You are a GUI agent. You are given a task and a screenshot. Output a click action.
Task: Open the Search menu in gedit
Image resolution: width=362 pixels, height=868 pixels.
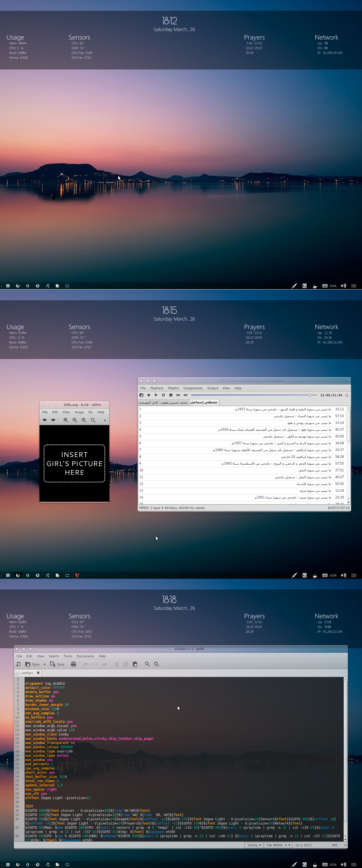pyautogui.click(x=54, y=656)
